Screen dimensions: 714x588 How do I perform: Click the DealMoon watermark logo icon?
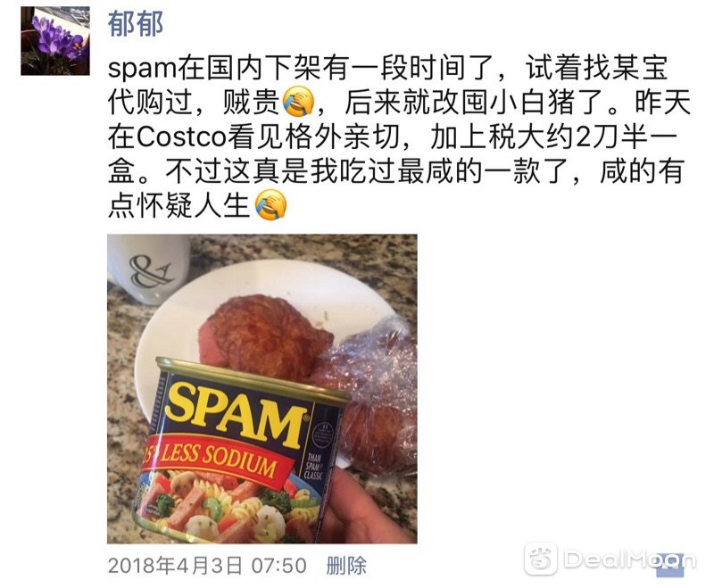[x=541, y=559]
